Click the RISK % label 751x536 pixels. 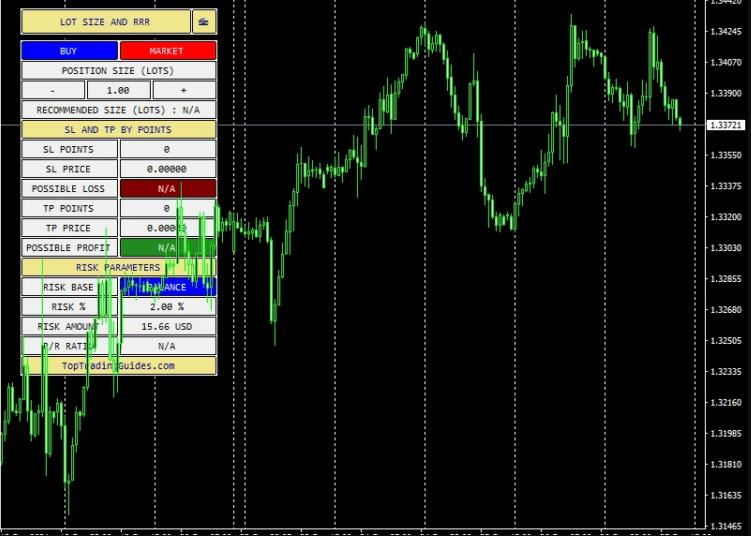(69, 306)
